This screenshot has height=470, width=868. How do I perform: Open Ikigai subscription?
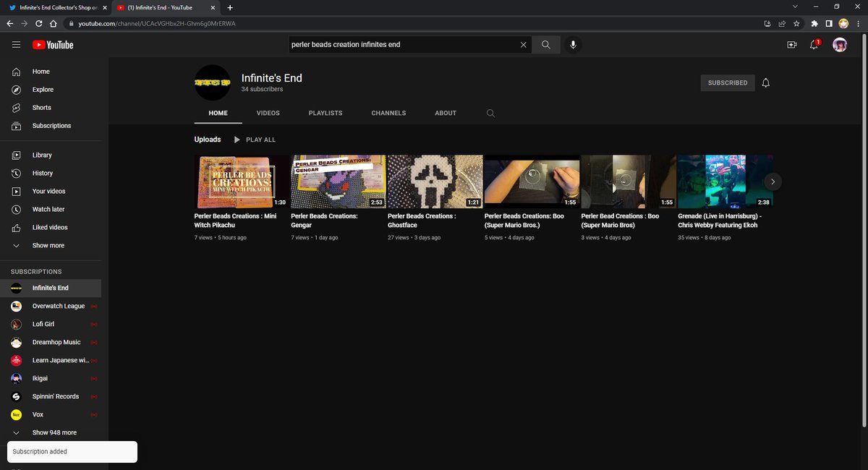click(x=51, y=378)
